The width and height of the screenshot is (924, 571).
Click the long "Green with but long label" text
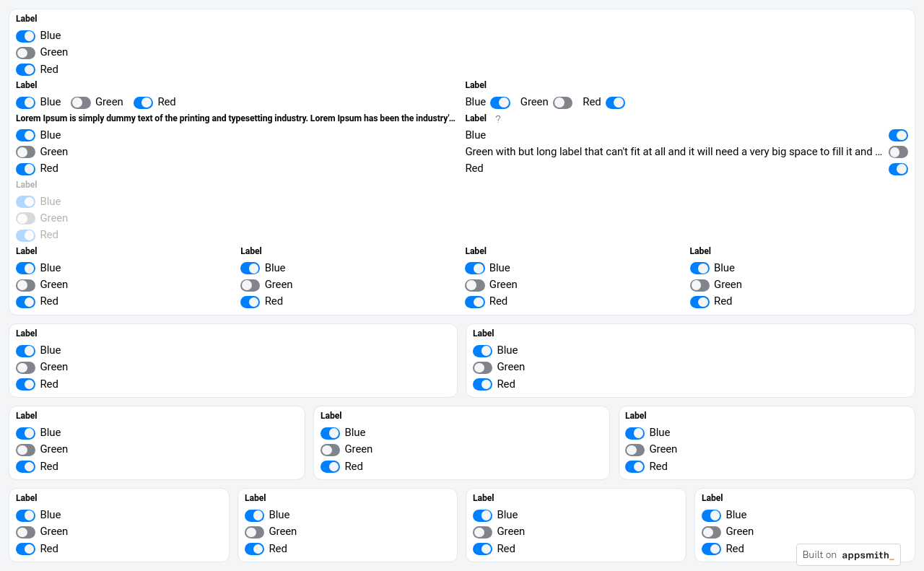pos(674,152)
